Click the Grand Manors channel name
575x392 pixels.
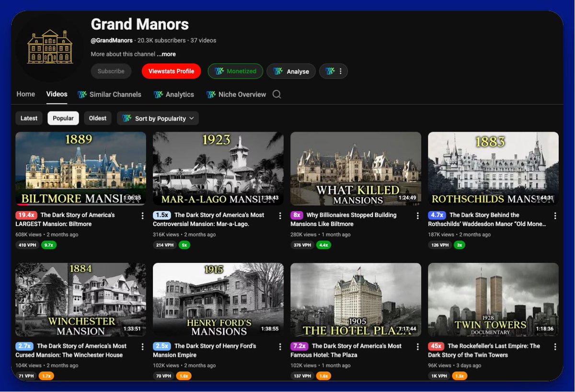[x=140, y=24]
